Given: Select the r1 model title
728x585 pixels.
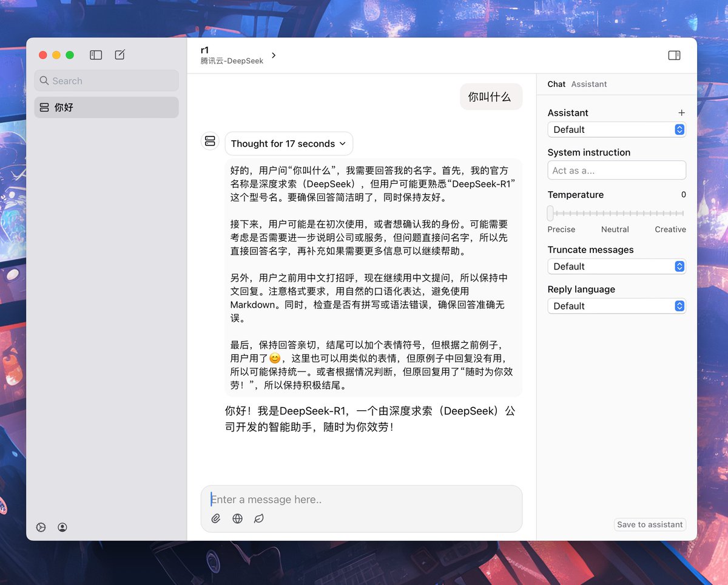Looking at the screenshot, I should click(x=205, y=50).
